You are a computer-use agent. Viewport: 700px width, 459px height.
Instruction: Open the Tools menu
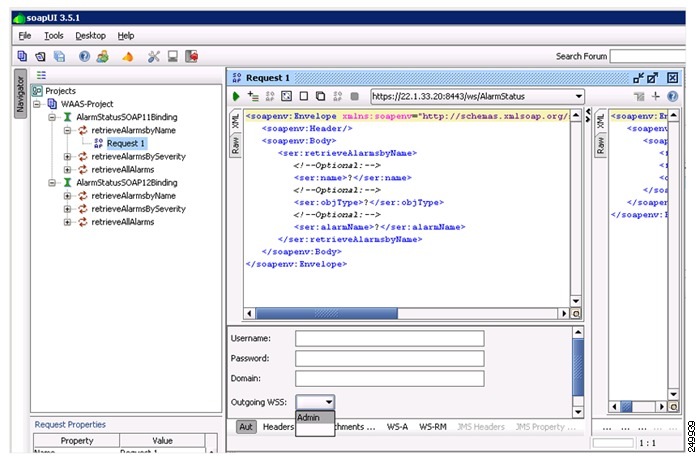click(54, 36)
